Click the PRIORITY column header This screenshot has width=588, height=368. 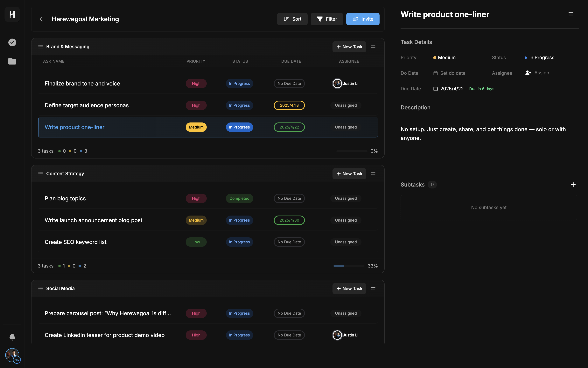click(196, 61)
